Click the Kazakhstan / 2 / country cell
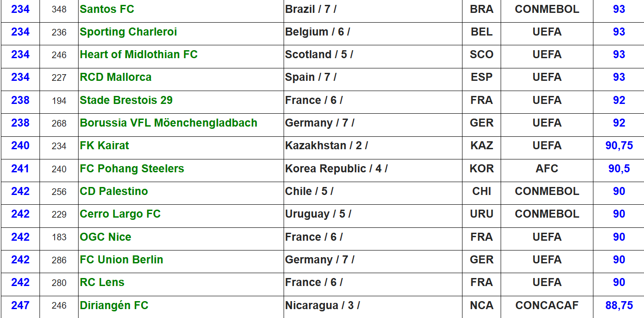The height and width of the screenshot is (318, 644). 326,146
